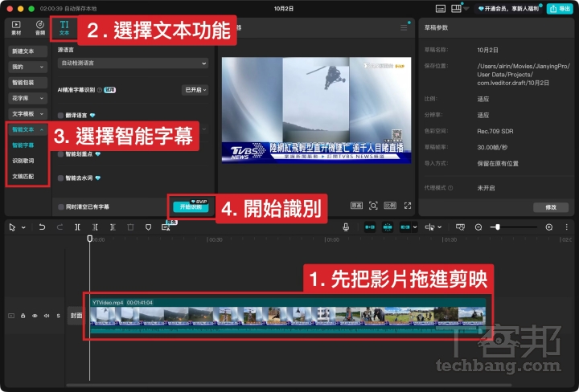The height and width of the screenshot is (392, 579).
Task: Toggle the track linkage icon
Action: [404, 227]
